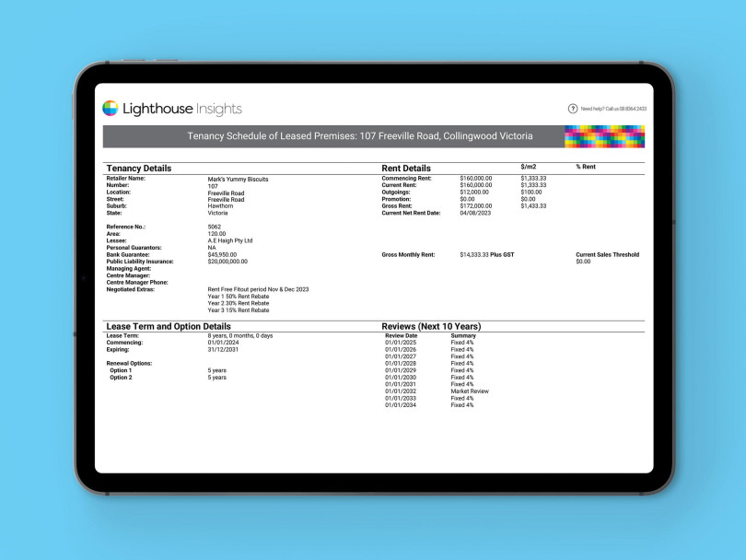Click the retailer name Mark's Yummy Biscuits
Viewport: 746px width, 560px height.
click(238, 178)
